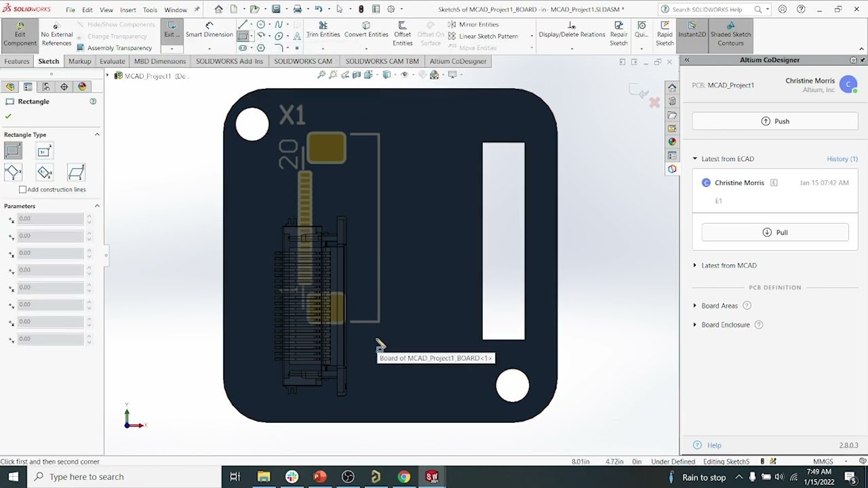
Task: Expand the Board Enclosure section
Action: click(x=695, y=325)
